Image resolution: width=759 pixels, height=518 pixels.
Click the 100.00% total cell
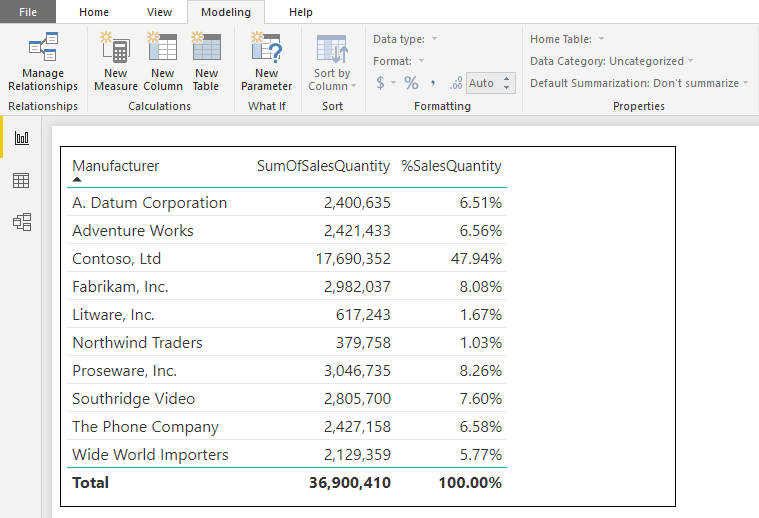coord(470,483)
